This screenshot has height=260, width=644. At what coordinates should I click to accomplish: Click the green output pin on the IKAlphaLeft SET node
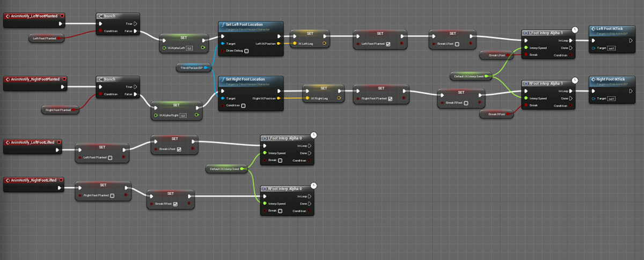[203, 48]
